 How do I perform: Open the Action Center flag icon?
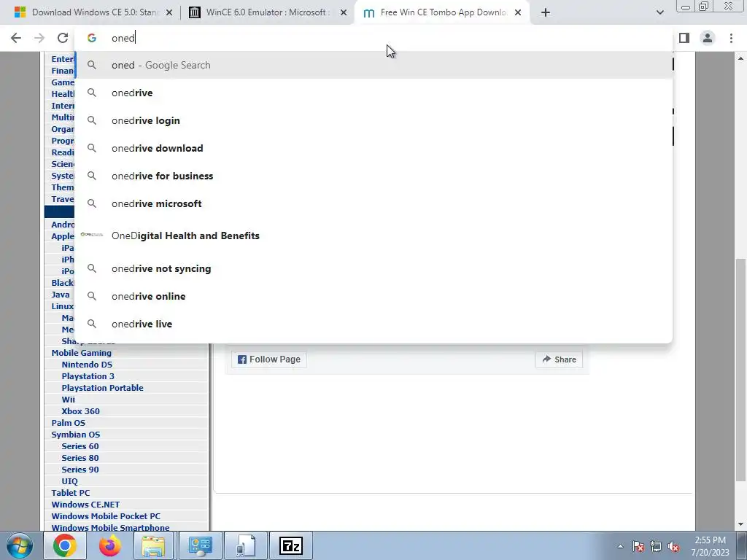pyautogui.click(x=638, y=546)
